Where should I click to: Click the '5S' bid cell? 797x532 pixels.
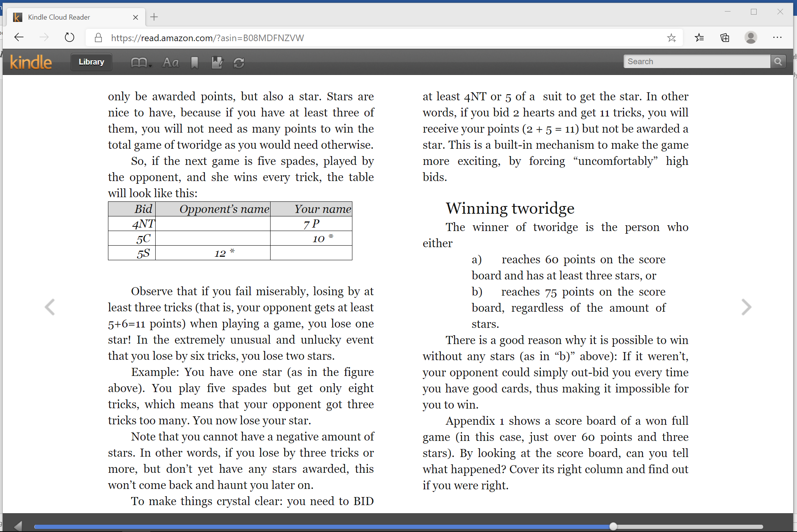(x=132, y=253)
